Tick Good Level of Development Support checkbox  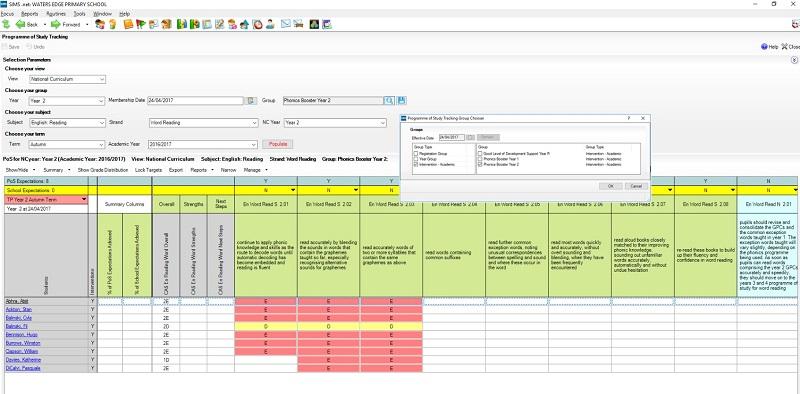point(480,153)
